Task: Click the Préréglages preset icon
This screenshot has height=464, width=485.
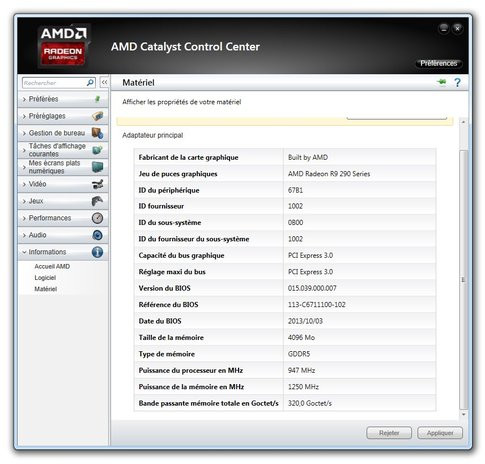Action: pos(97,116)
